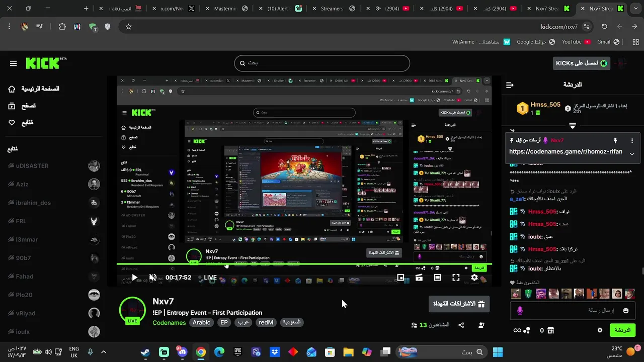Screen dimensions: 644x362
Task: Open the Kick shop icon below chat
Action: point(550,330)
